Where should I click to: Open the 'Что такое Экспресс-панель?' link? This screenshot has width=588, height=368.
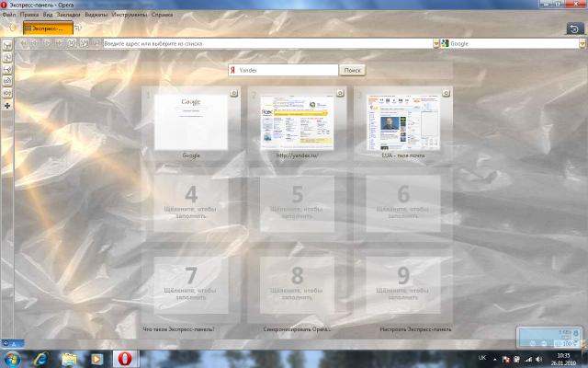pyautogui.click(x=178, y=329)
